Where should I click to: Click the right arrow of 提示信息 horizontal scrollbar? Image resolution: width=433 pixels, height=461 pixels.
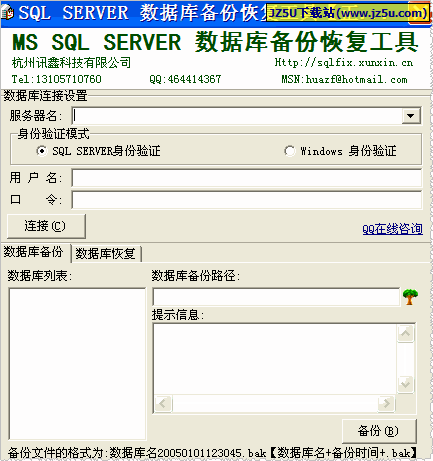(386, 404)
